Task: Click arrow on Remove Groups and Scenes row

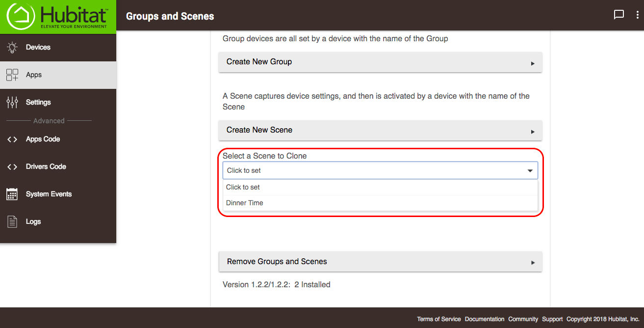Action: click(533, 263)
